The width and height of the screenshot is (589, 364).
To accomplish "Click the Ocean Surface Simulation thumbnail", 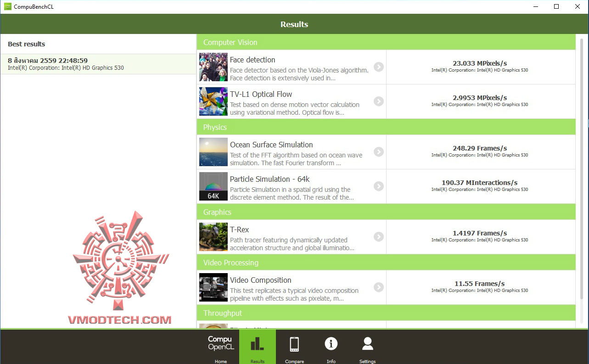I will point(213,152).
